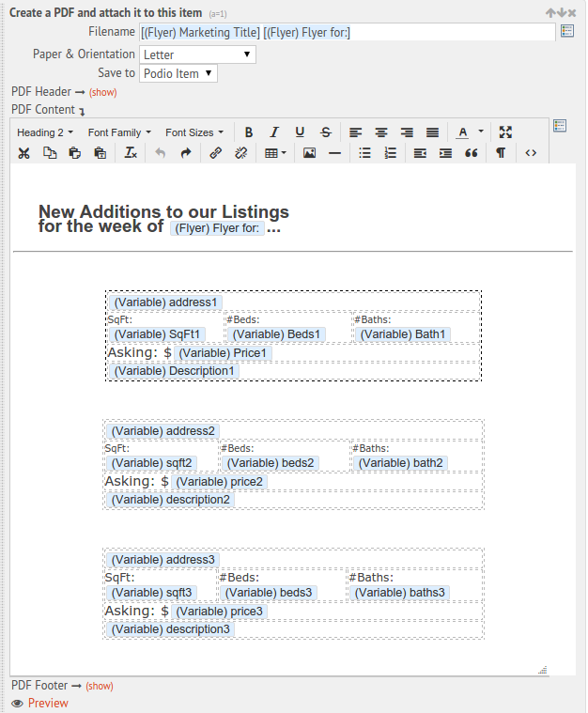
Task: Select the (Variable) SqFt1 token
Action: pos(157,334)
